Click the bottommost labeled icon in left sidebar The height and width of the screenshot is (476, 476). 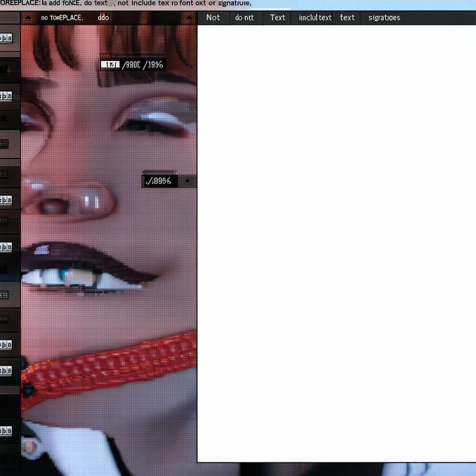pyautogui.click(x=6, y=430)
